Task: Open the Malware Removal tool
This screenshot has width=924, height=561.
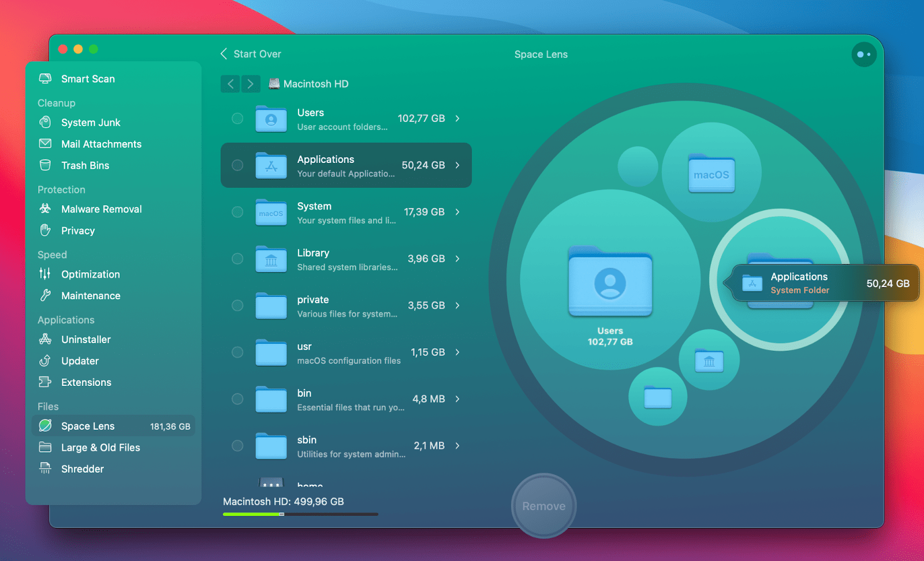Action: point(102,209)
